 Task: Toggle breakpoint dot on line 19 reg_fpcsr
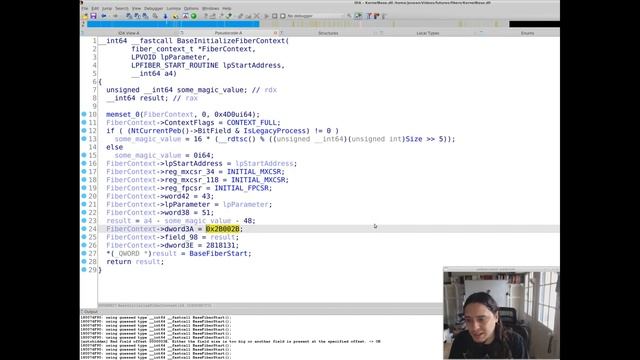84,188
